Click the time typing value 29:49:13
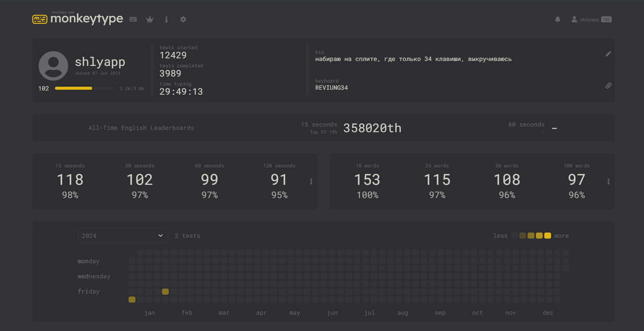 [x=181, y=92]
